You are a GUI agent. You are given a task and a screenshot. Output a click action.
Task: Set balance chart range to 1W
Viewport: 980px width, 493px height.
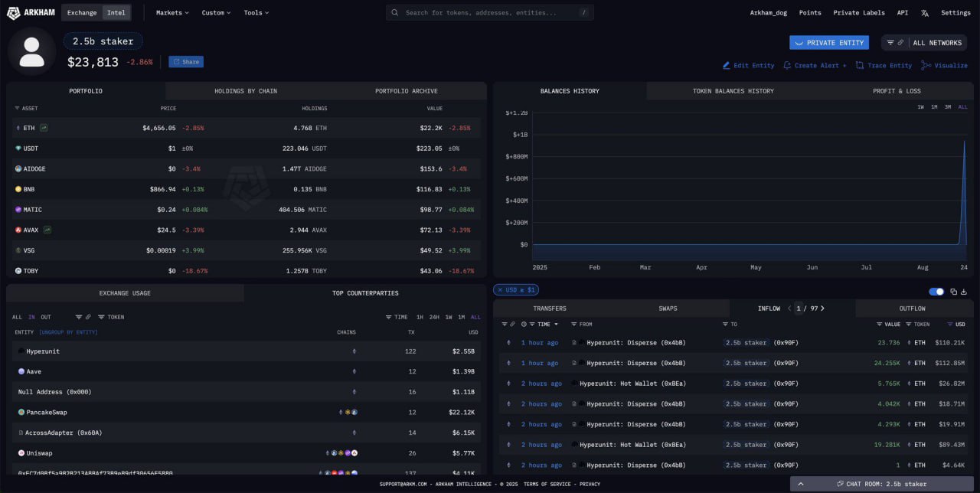pos(920,107)
